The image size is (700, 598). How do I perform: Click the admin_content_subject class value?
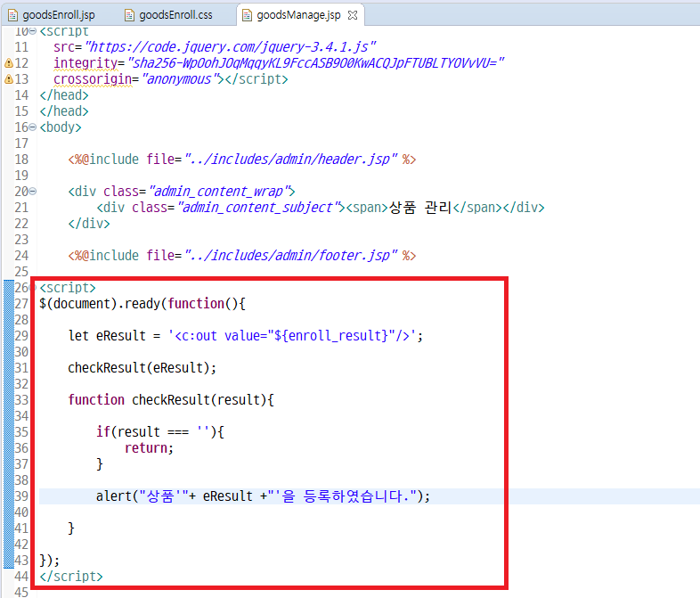click(258, 208)
